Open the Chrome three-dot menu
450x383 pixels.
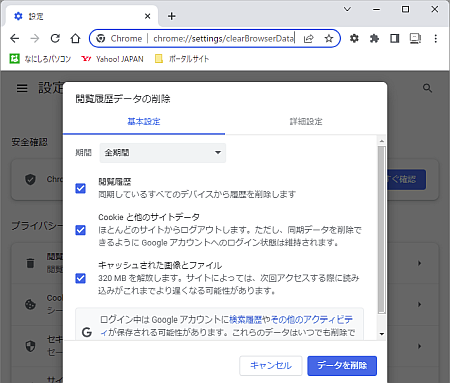(436, 39)
